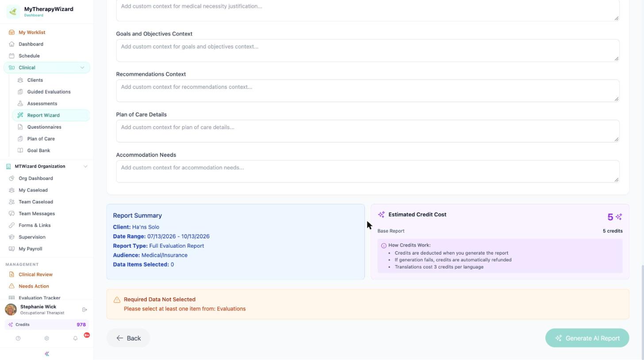Screen dimensions: 644x360
Task: Focus the Recommendations Context text area
Action: click(x=368, y=91)
